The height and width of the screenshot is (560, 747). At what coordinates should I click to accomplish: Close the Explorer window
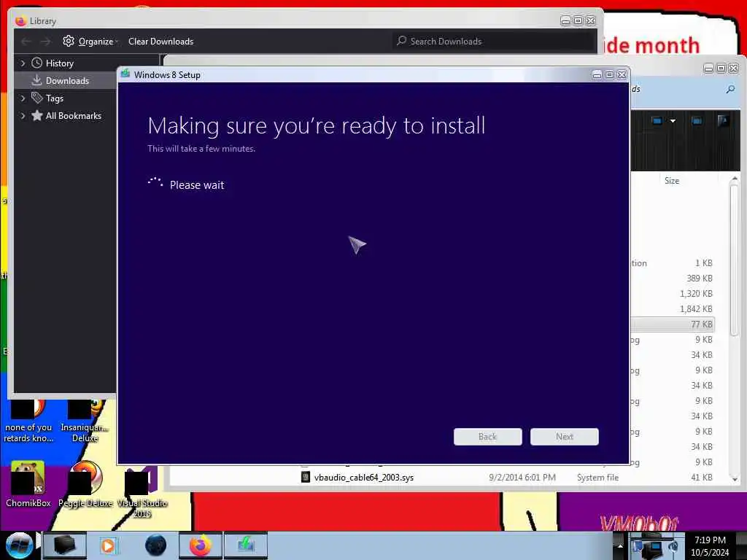click(x=734, y=69)
